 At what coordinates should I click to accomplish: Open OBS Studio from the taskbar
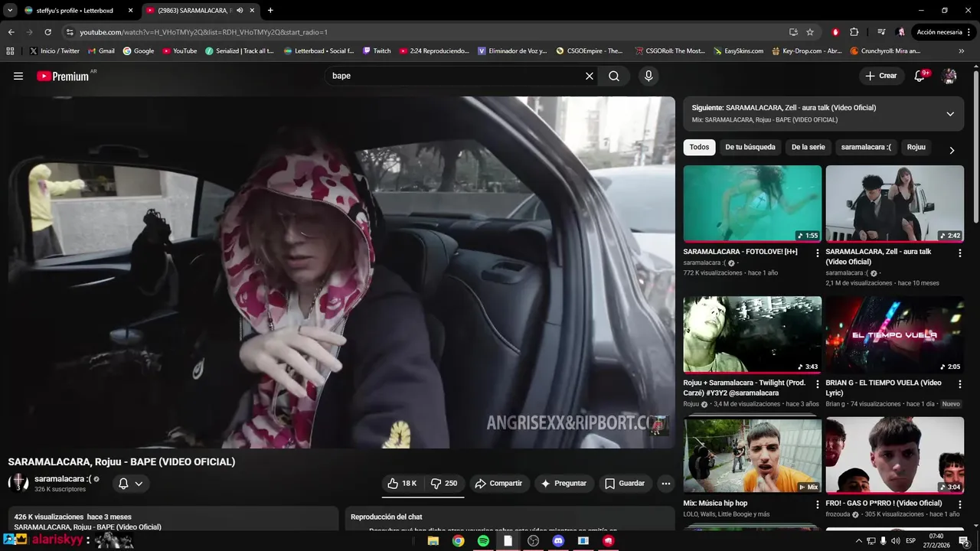534,541
